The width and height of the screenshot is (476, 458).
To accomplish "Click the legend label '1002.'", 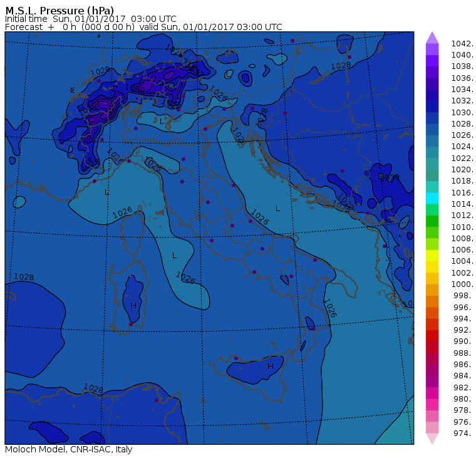I will point(462,273).
